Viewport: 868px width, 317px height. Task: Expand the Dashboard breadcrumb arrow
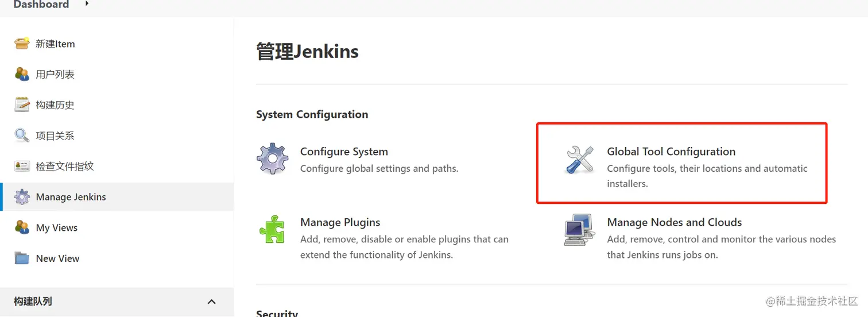(87, 3)
